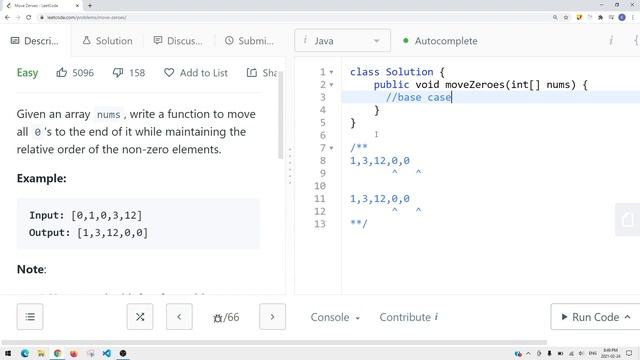The width and height of the screenshot is (640, 360).
Task: Open the Chrome three-dot menu
Action: pyautogui.click(x=633, y=18)
